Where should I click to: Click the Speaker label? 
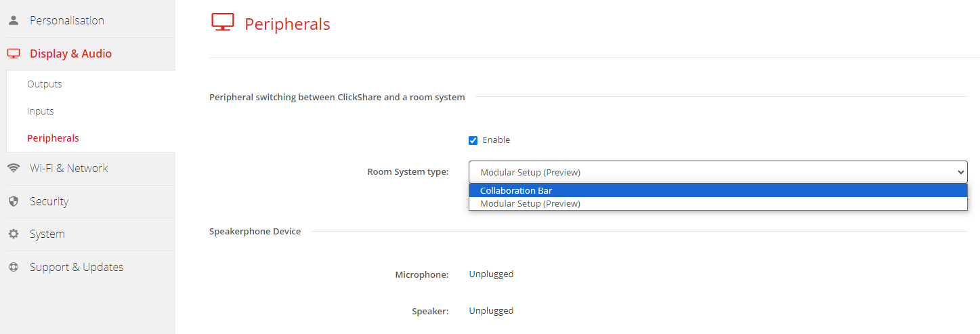(430, 312)
